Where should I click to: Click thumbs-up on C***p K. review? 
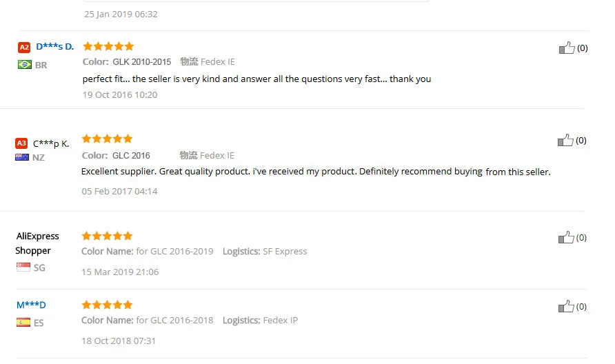(565, 141)
